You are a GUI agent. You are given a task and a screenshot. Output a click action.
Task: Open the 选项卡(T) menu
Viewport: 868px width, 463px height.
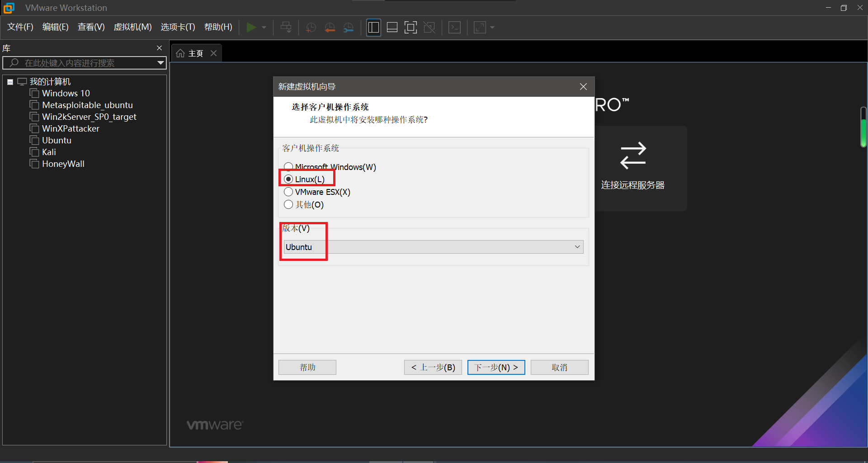click(x=178, y=27)
